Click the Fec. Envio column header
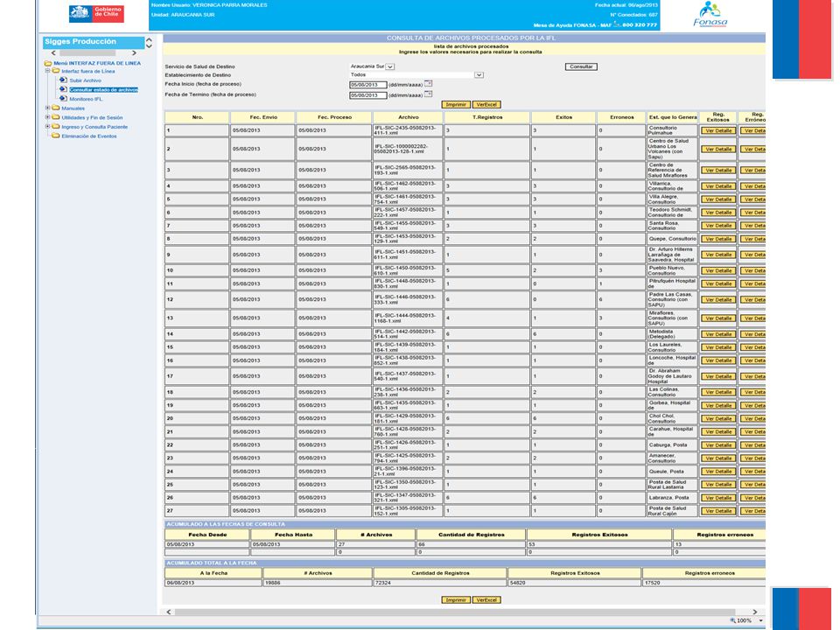The height and width of the screenshot is (630, 840). 263,117
